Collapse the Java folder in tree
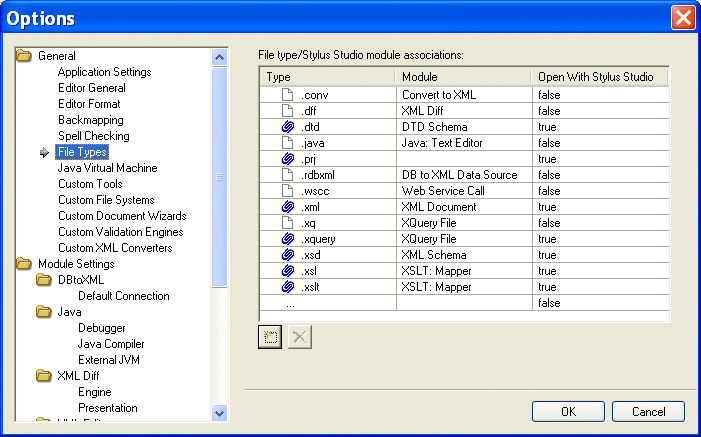Viewport: 701px width, 437px height. (44, 312)
